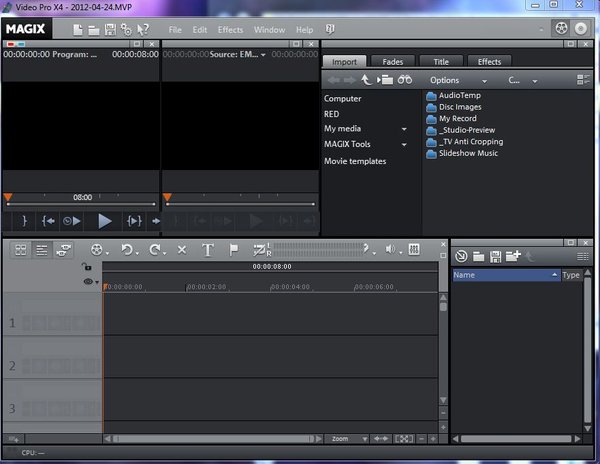Navigate up one folder level in media pool

pos(367,79)
